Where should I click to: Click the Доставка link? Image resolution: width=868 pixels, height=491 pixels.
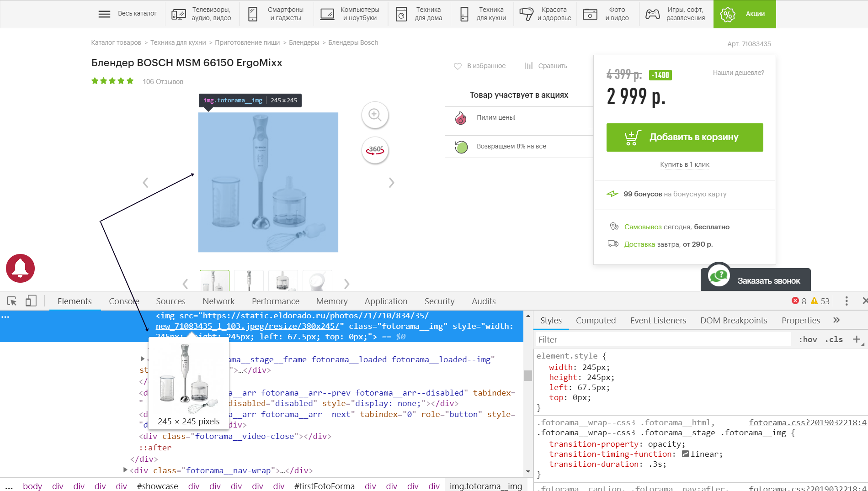click(639, 244)
